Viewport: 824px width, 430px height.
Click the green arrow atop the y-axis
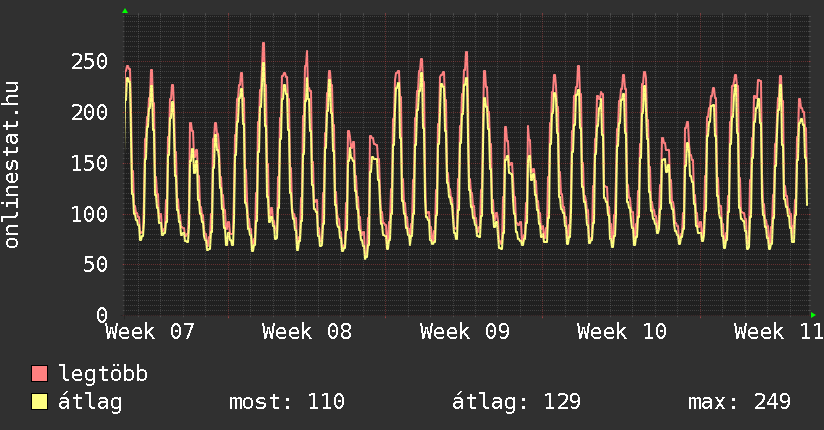(x=124, y=11)
